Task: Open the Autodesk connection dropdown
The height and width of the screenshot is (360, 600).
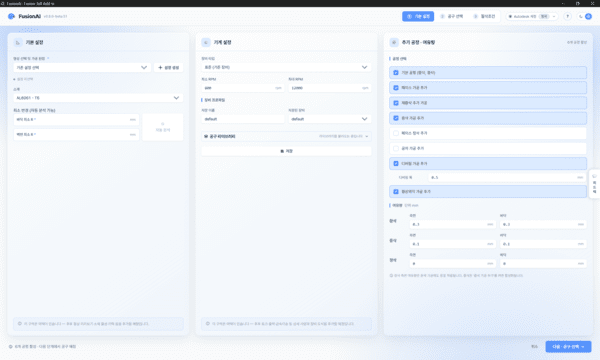Action: [x=532, y=16]
